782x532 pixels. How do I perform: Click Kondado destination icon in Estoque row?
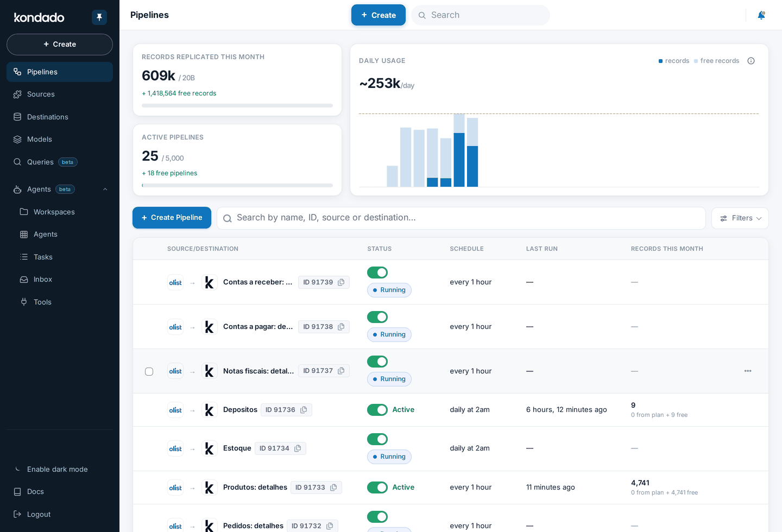[x=209, y=449]
